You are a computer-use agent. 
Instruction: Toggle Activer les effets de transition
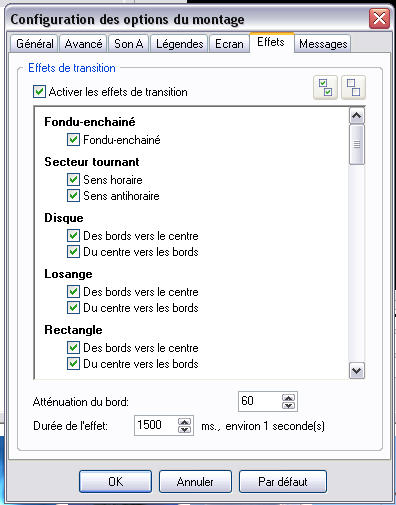click(x=39, y=91)
